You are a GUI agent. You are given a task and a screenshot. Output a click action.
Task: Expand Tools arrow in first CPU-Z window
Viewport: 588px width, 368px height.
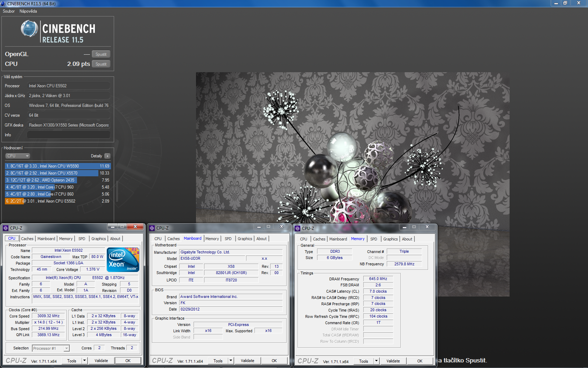(x=84, y=361)
